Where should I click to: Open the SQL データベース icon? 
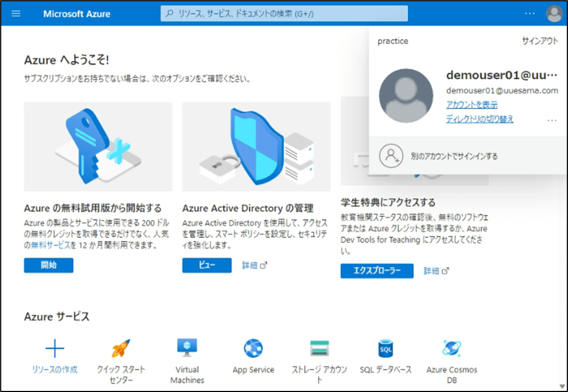pos(385,348)
